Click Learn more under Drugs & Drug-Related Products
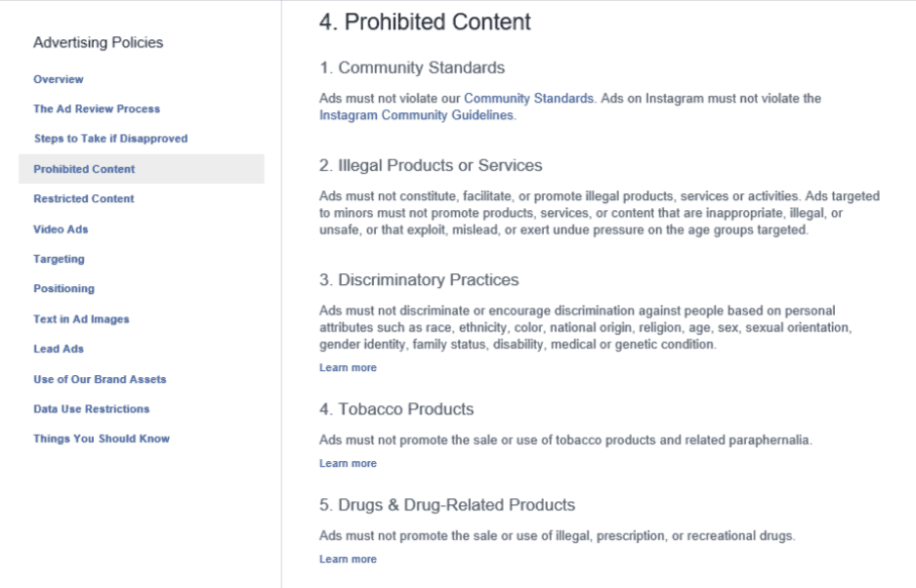916x588 pixels. tap(348, 560)
